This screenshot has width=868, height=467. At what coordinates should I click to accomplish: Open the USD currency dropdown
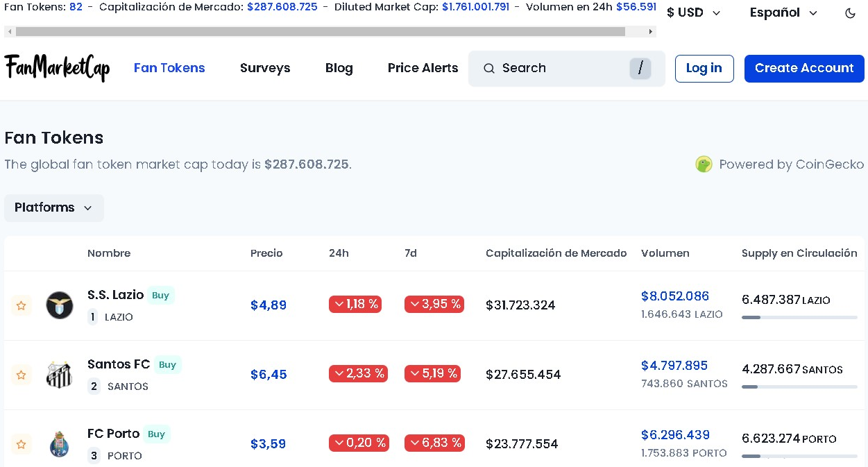[693, 13]
